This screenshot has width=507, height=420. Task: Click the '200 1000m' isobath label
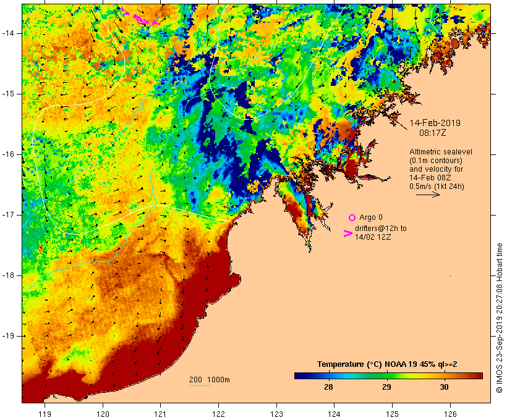pyautogui.click(x=210, y=380)
